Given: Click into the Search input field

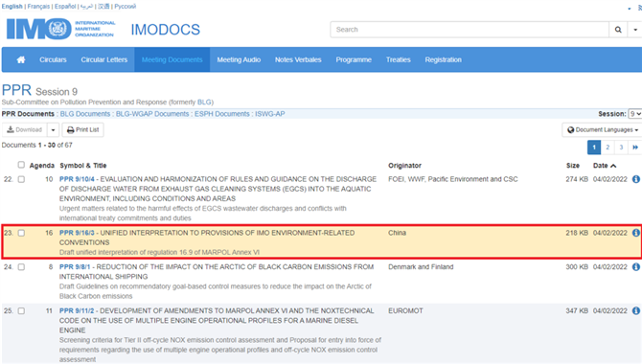Looking at the screenshot, I should [470, 30].
